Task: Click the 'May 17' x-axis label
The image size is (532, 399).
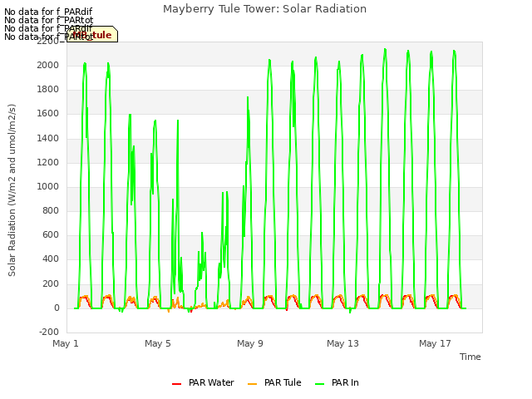Action: click(x=435, y=343)
